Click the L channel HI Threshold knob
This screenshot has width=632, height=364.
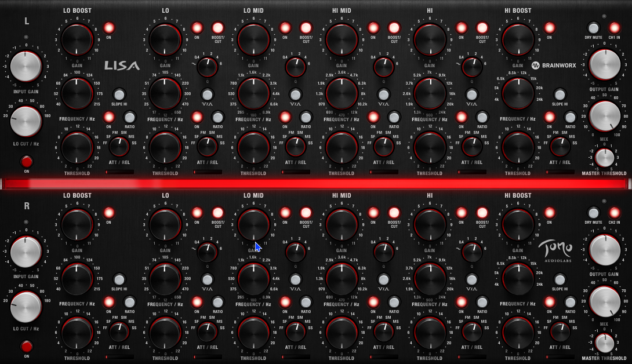[x=430, y=148]
